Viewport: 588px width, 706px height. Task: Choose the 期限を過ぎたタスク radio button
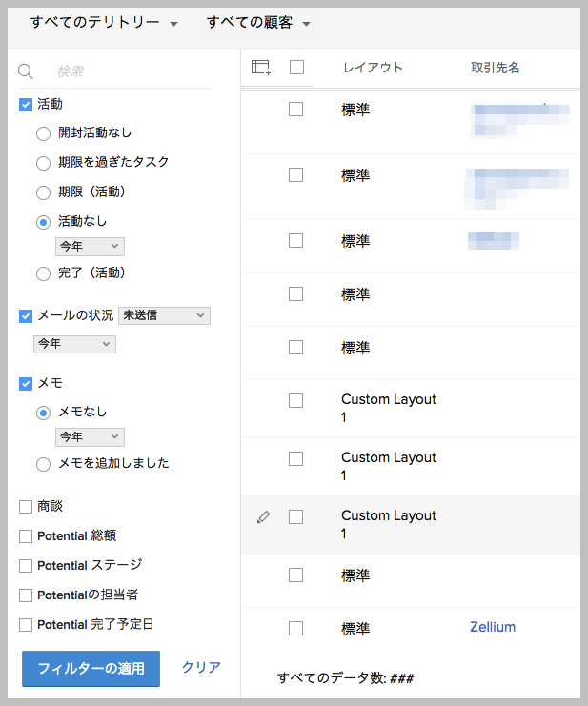pos(43,163)
